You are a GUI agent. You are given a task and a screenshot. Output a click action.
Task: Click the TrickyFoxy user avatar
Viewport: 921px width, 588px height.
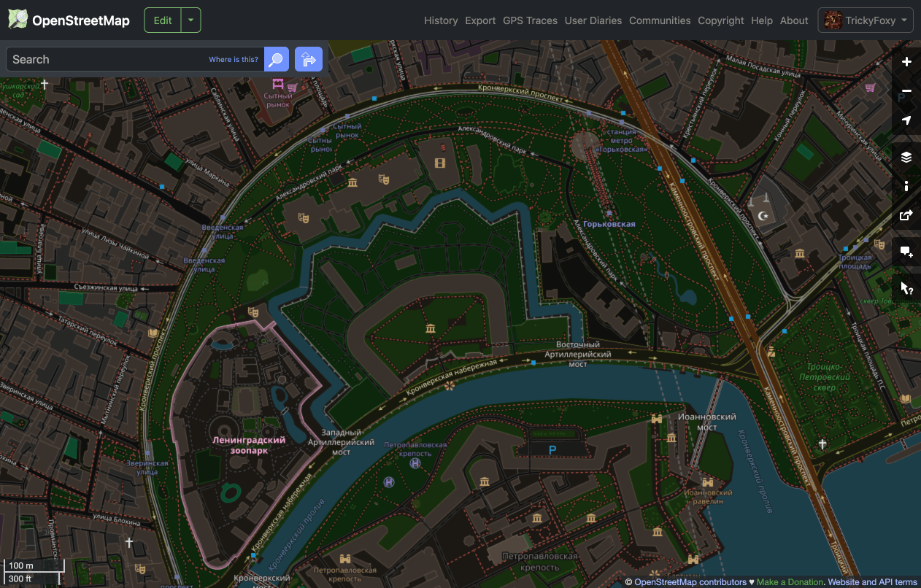tap(833, 20)
